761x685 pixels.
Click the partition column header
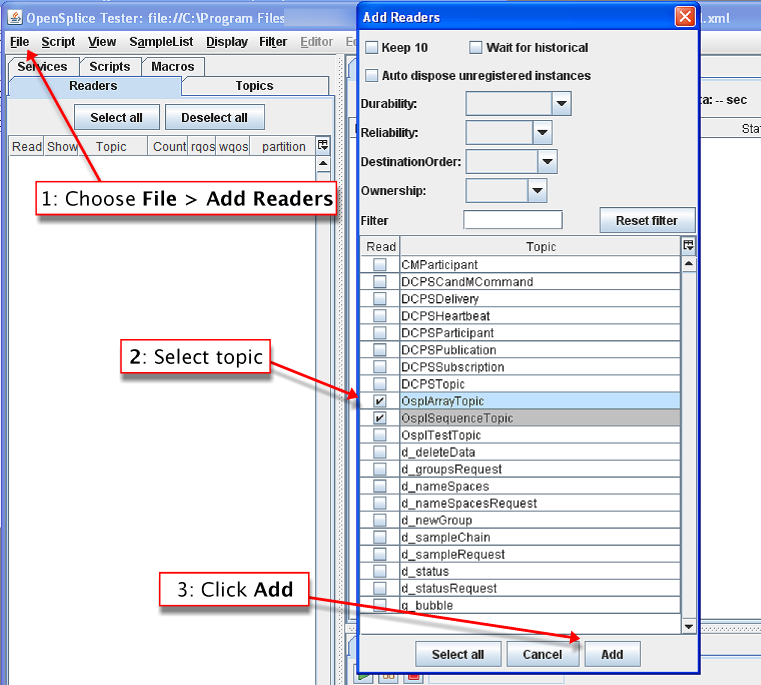click(x=283, y=146)
